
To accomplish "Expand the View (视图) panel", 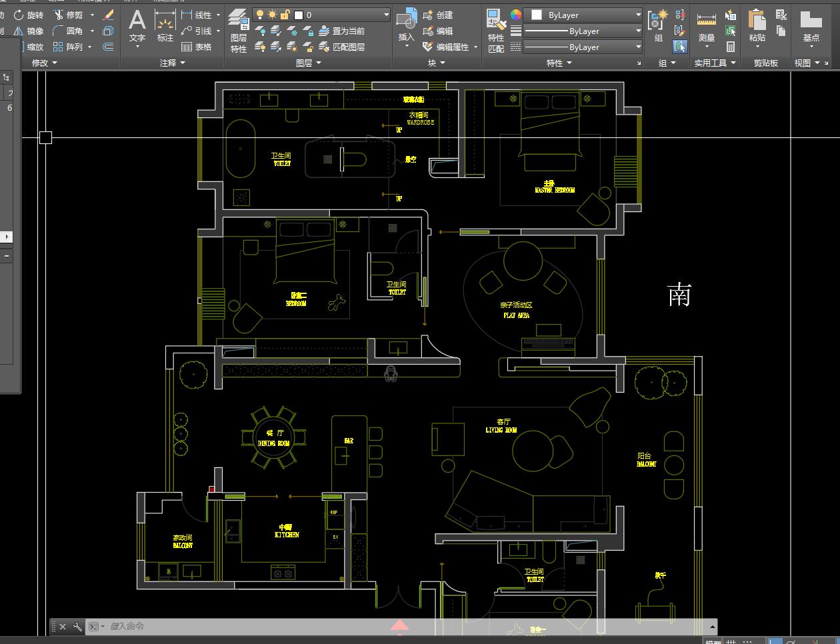I will (807, 63).
